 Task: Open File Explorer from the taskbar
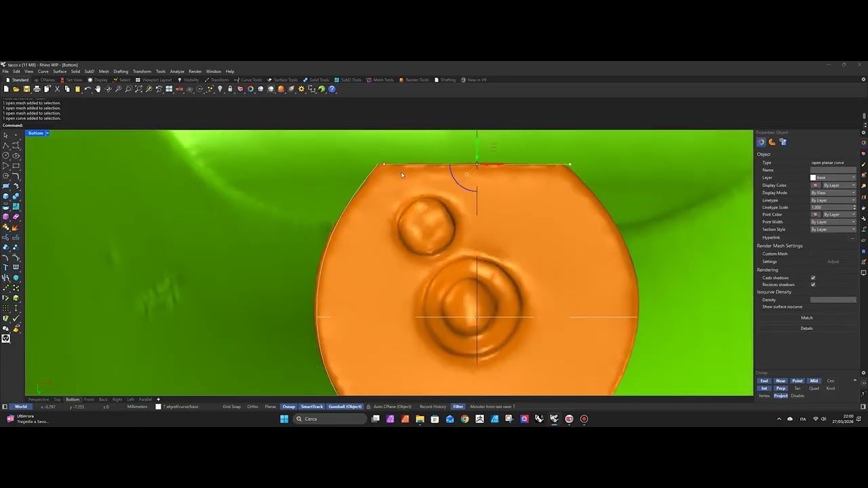click(x=420, y=419)
